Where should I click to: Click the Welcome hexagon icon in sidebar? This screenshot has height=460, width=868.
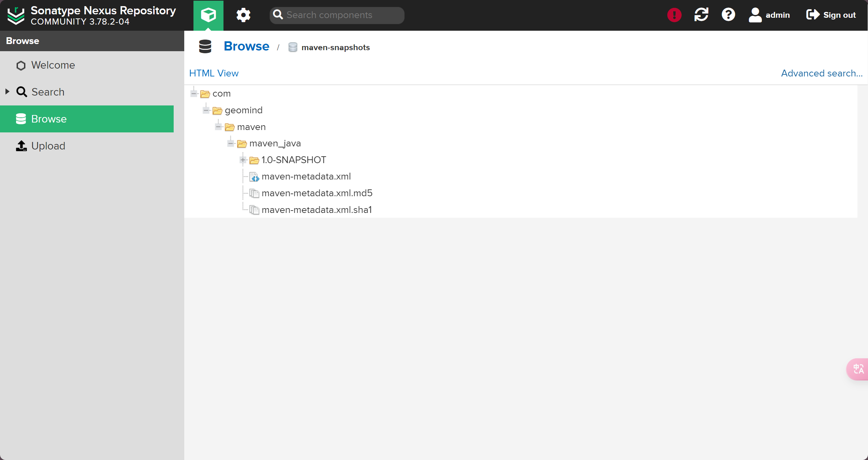(x=21, y=65)
